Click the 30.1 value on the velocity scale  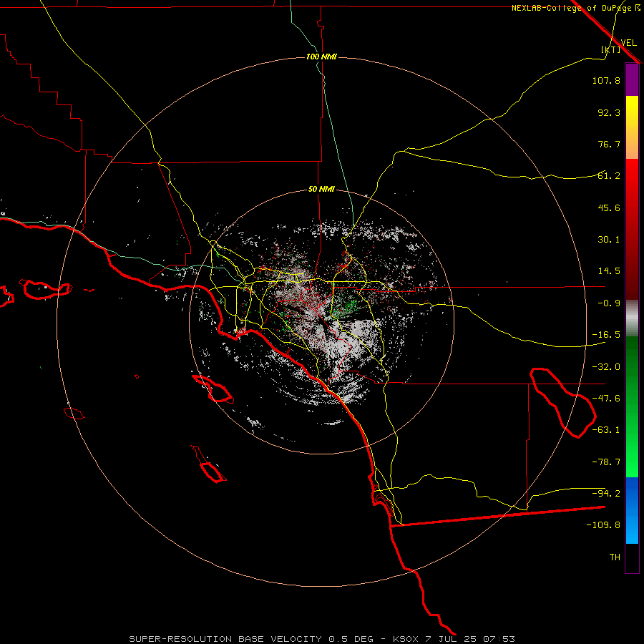[x=609, y=240]
